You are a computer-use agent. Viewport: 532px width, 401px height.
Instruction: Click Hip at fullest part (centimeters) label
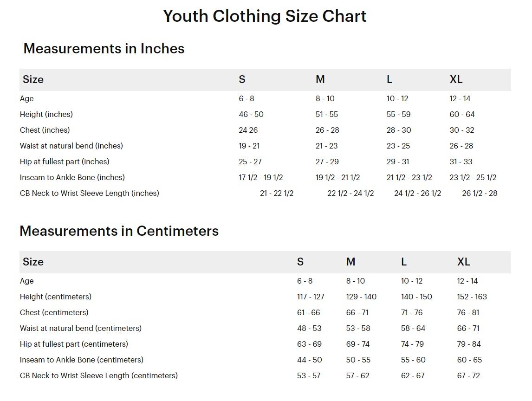click(x=74, y=344)
